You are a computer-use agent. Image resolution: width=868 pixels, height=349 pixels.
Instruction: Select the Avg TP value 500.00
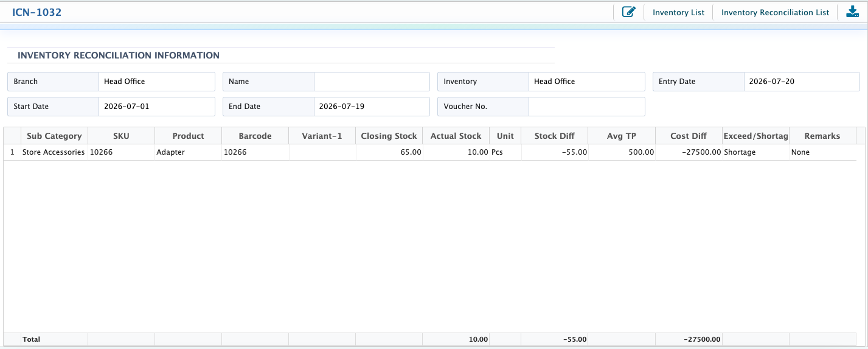622,152
